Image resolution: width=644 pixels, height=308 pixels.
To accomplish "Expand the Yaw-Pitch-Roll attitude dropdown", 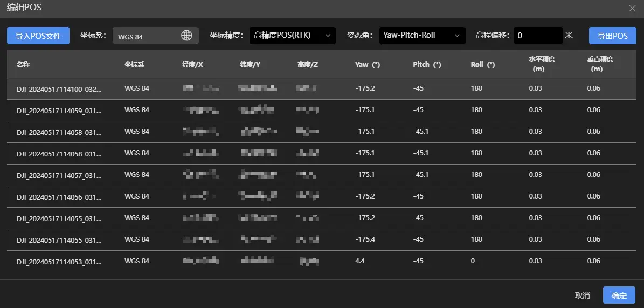I will point(421,36).
